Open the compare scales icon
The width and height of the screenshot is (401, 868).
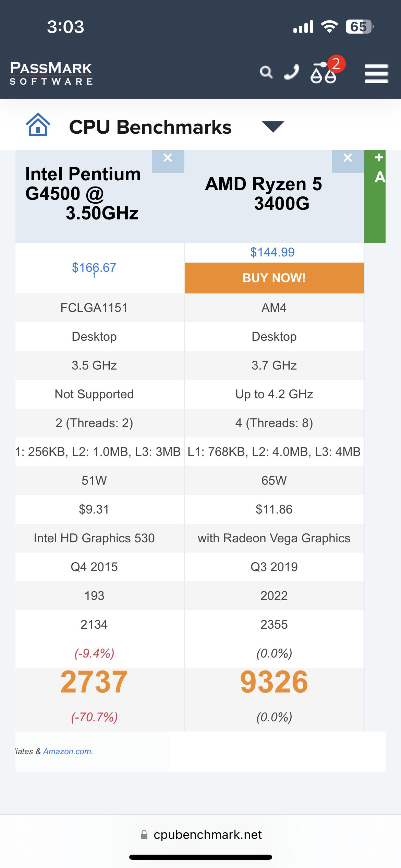click(x=324, y=73)
